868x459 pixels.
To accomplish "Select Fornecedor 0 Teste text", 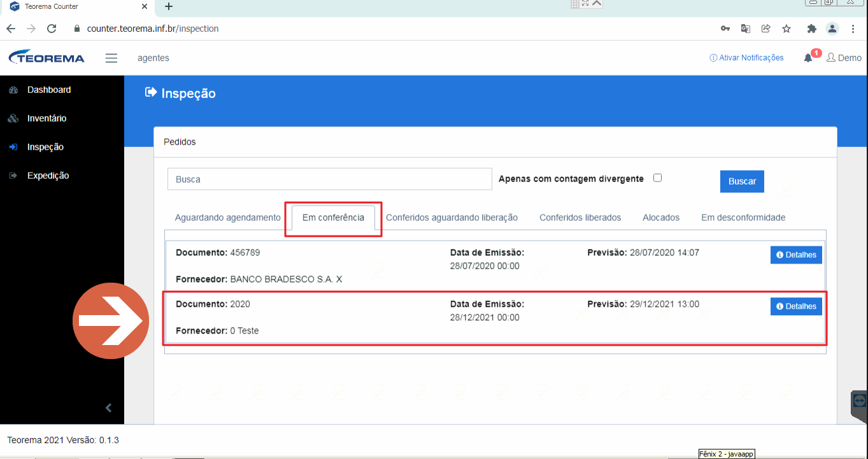I will click(x=217, y=330).
